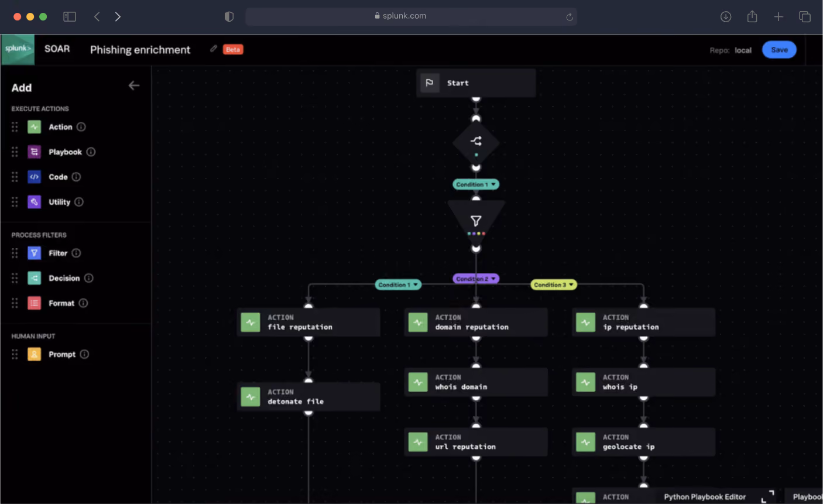Open yellow Condition 3 dropdown
Image resolution: width=823 pixels, height=504 pixels.
[554, 285]
